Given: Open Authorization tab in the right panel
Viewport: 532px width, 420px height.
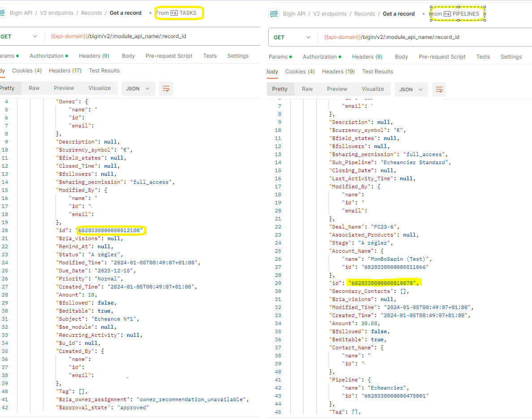Looking at the screenshot, I should (x=322, y=57).
